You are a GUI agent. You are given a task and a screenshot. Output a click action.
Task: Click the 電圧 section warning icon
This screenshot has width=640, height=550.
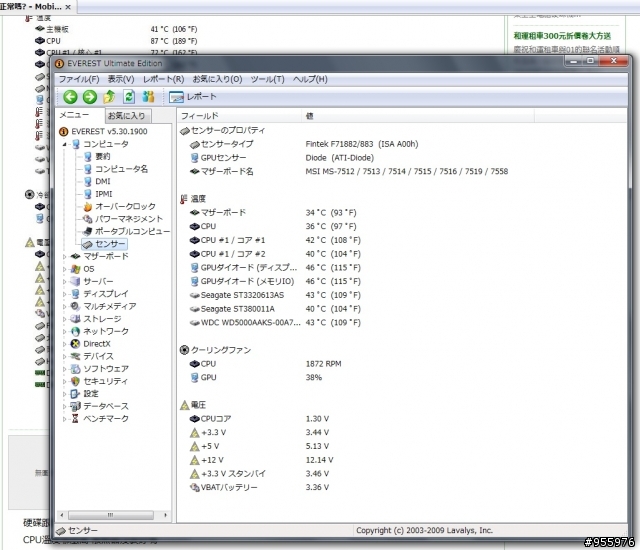pos(184,405)
